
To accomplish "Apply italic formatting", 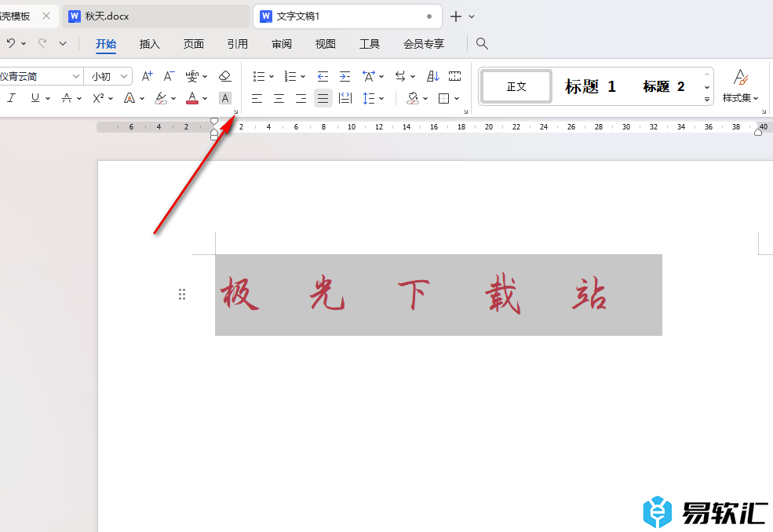I will click(11, 98).
